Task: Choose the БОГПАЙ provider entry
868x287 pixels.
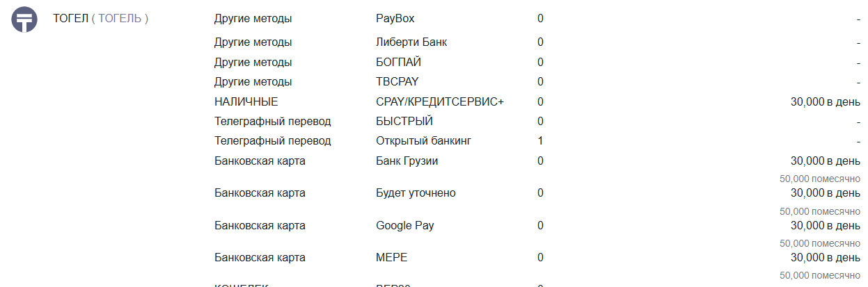Action: (x=398, y=63)
